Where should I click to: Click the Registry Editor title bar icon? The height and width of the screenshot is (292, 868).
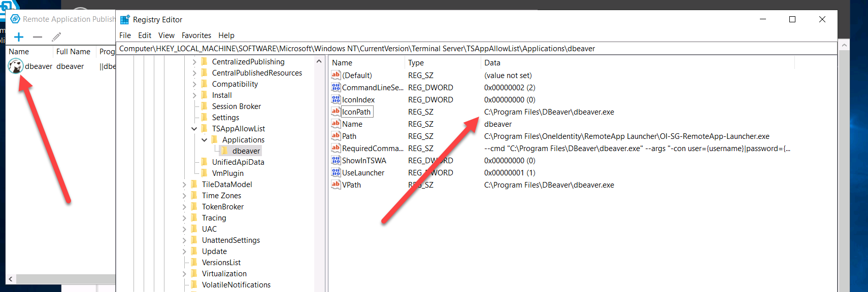coord(125,20)
